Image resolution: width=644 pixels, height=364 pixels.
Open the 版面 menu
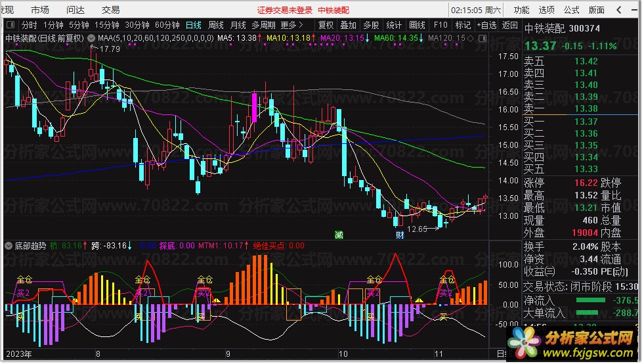(x=596, y=10)
